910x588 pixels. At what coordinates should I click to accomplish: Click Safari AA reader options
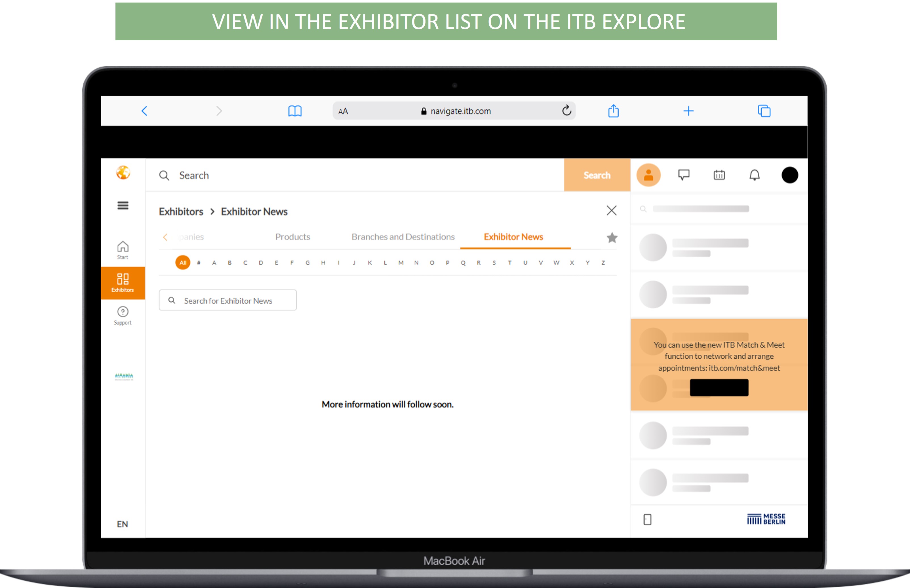(x=343, y=111)
